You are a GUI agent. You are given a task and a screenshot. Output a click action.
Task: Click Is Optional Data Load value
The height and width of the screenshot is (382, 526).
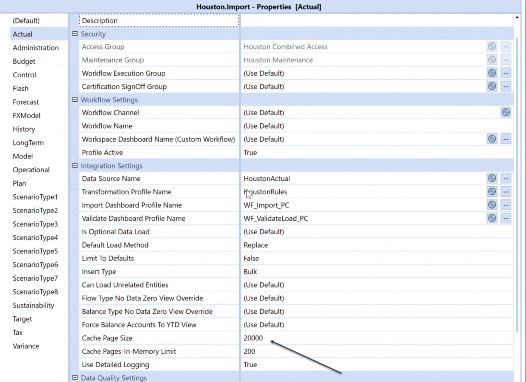[x=264, y=231]
